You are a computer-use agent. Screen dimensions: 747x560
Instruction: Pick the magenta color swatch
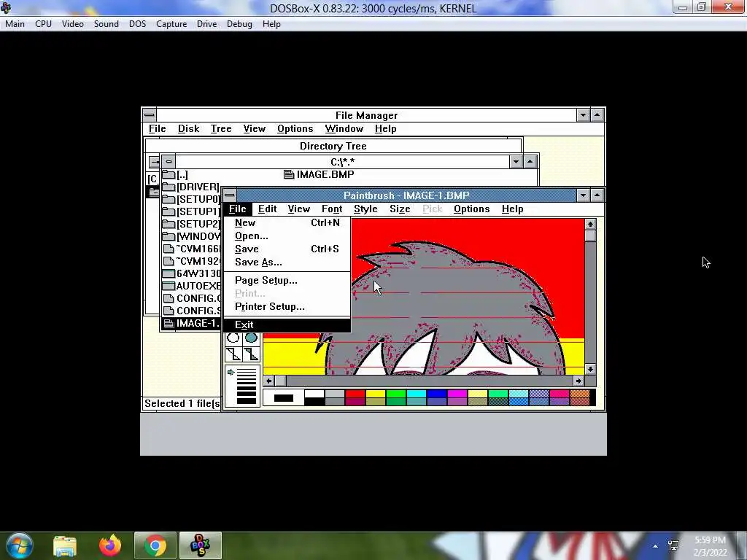[457, 394]
